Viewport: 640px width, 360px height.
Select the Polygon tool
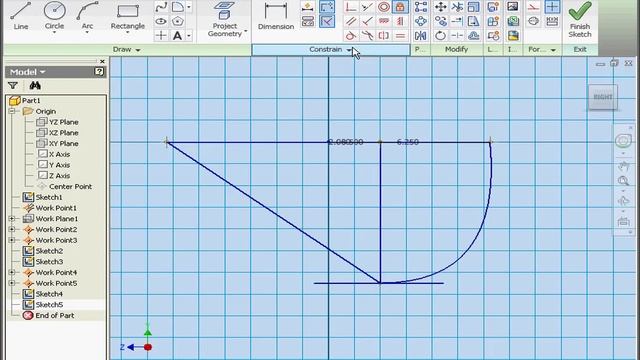(178, 21)
